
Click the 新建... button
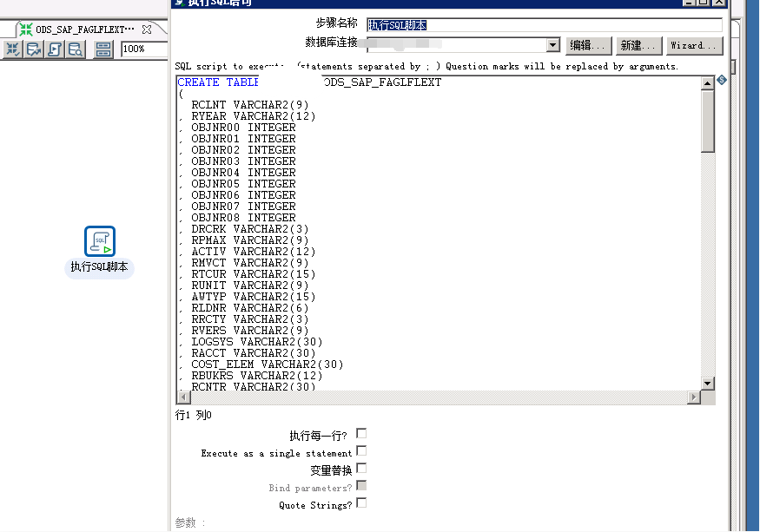click(x=638, y=45)
